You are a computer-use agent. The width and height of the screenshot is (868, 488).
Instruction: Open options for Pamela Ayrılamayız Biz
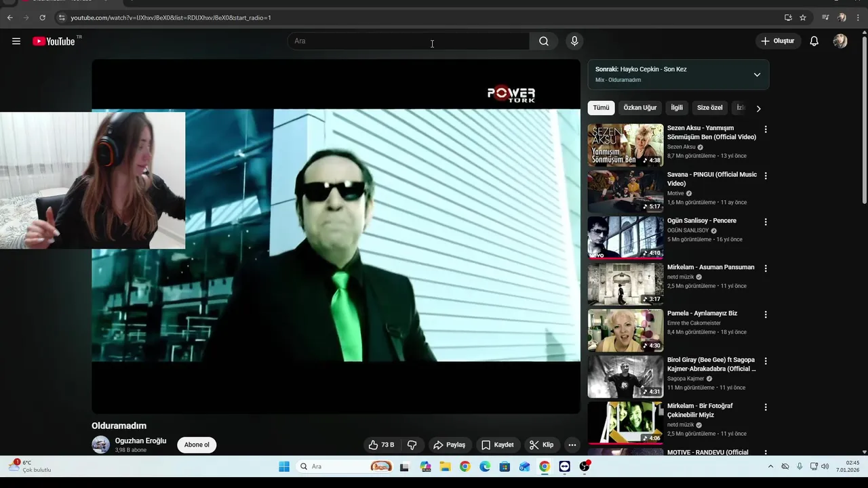click(766, 314)
